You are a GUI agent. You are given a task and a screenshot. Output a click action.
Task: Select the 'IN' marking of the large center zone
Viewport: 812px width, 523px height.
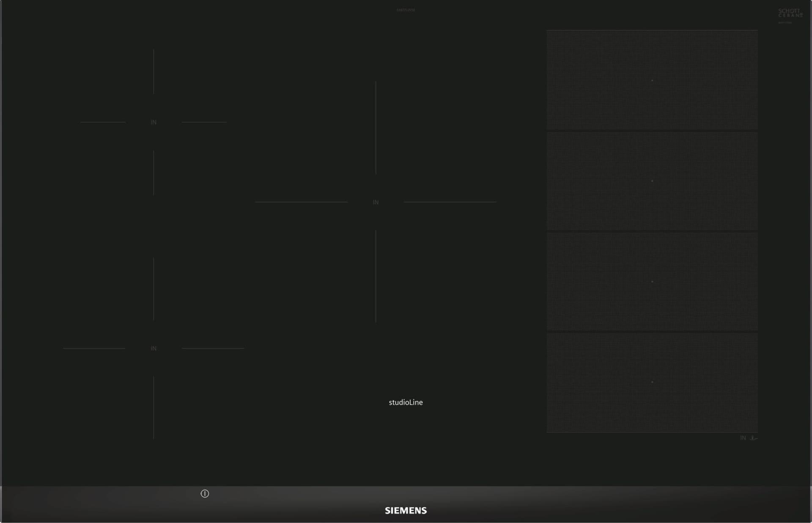(x=376, y=202)
